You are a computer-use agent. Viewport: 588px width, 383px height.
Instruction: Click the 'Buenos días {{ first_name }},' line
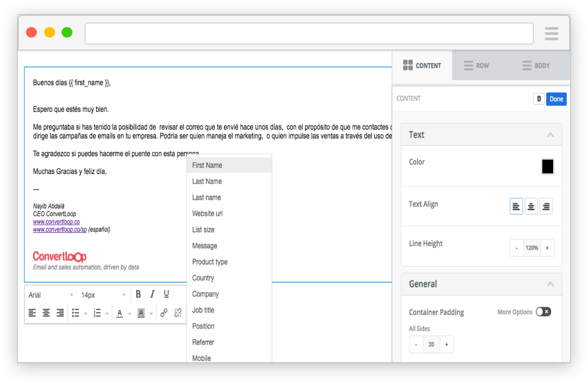tap(72, 83)
